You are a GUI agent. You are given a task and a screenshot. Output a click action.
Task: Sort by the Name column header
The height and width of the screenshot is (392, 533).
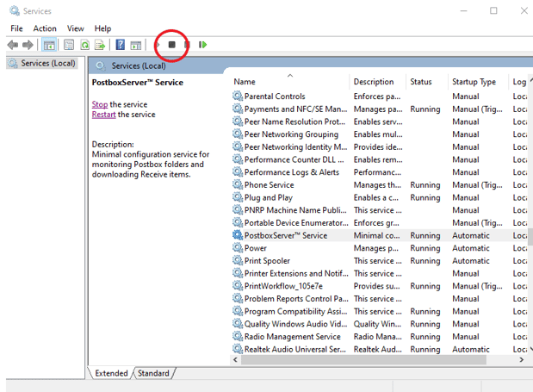(x=245, y=82)
